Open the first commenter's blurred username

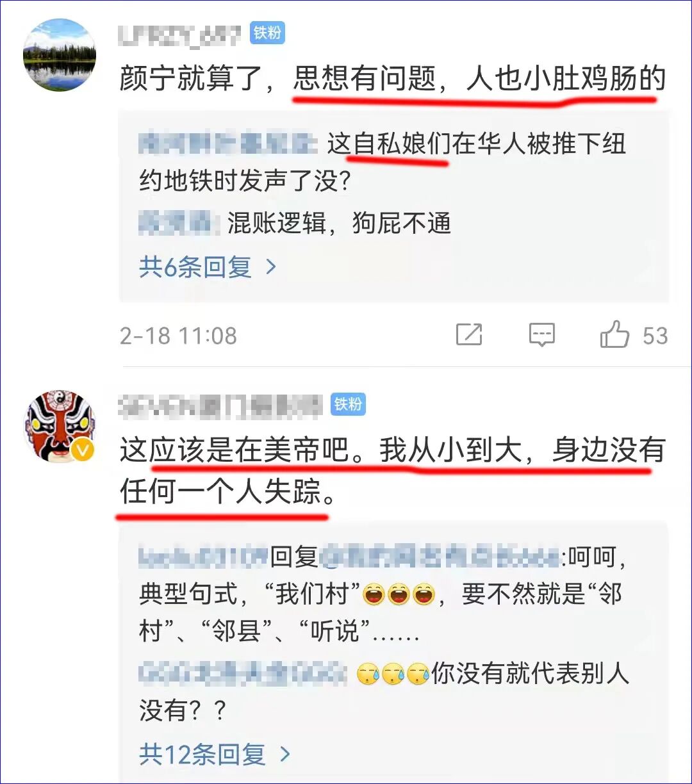tap(181, 33)
